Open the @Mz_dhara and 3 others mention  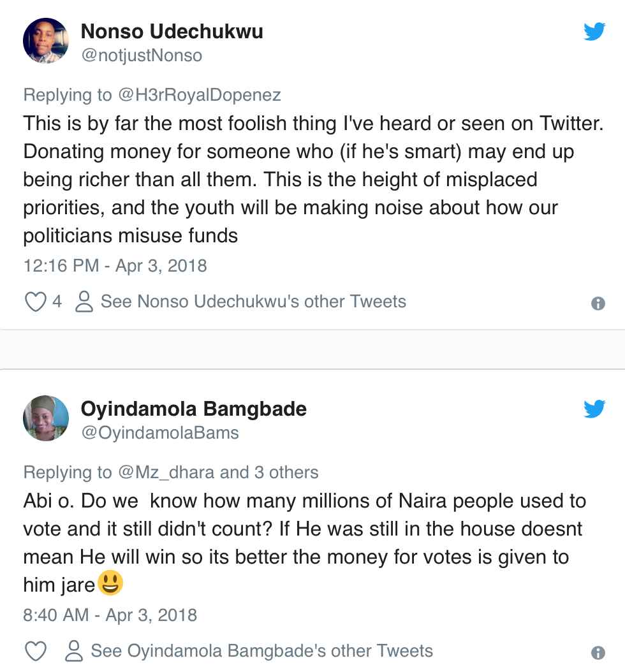217,472
